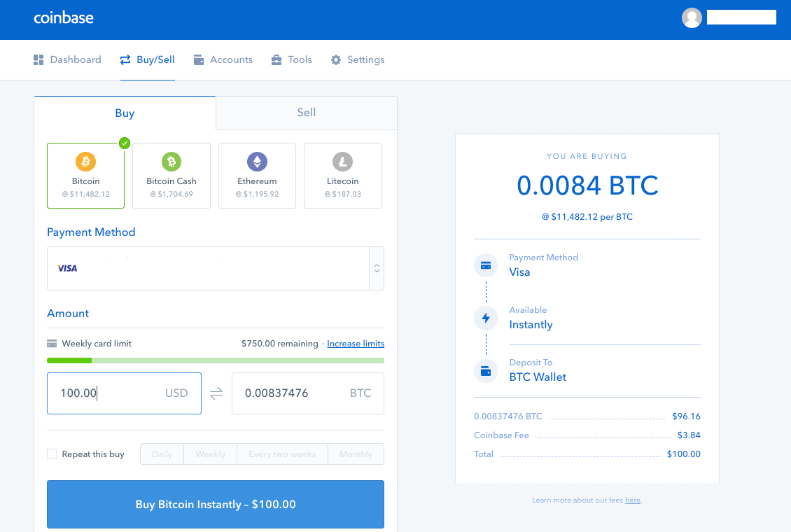Click the 'Amount' section heading

tap(68, 313)
